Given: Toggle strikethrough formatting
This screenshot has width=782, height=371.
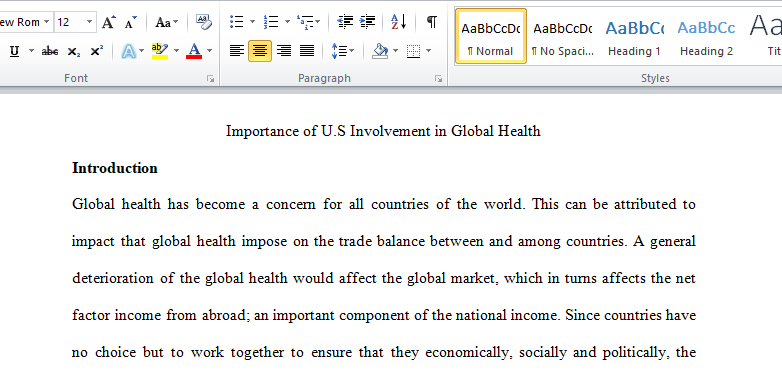Looking at the screenshot, I should 50,51.
